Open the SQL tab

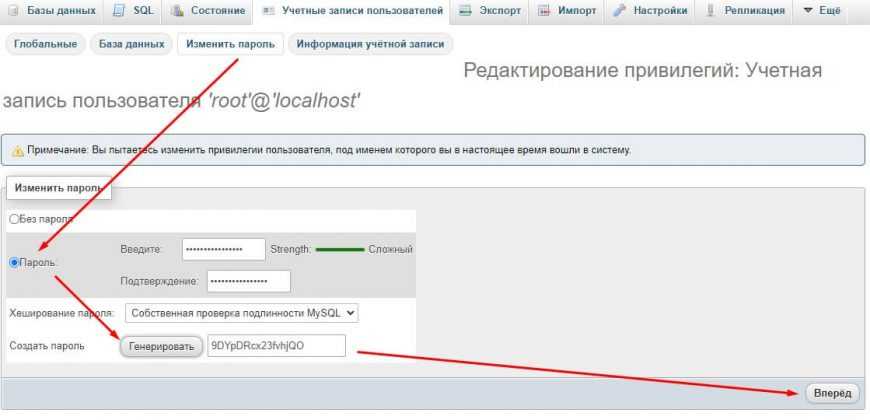pyautogui.click(x=133, y=11)
